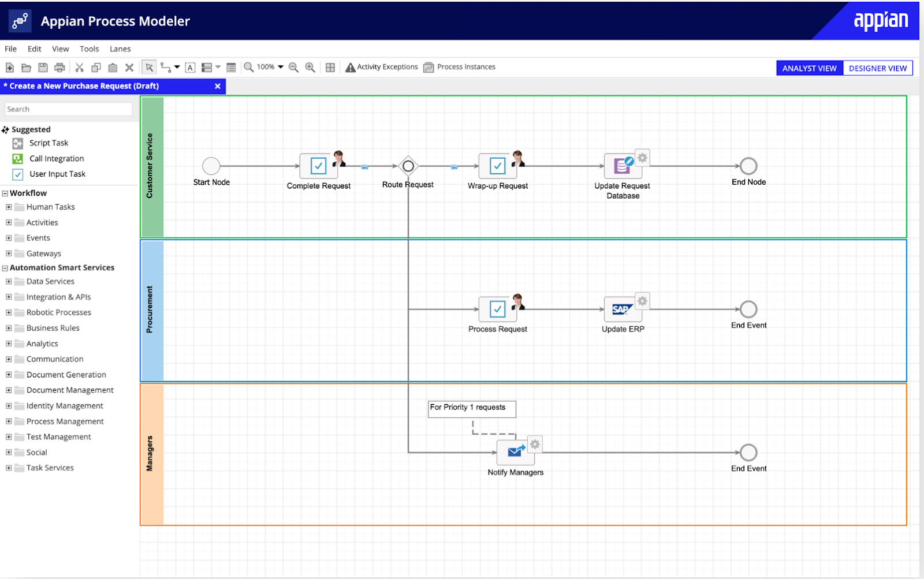Open the Tools menu
The image size is (924, 579).
89,49
